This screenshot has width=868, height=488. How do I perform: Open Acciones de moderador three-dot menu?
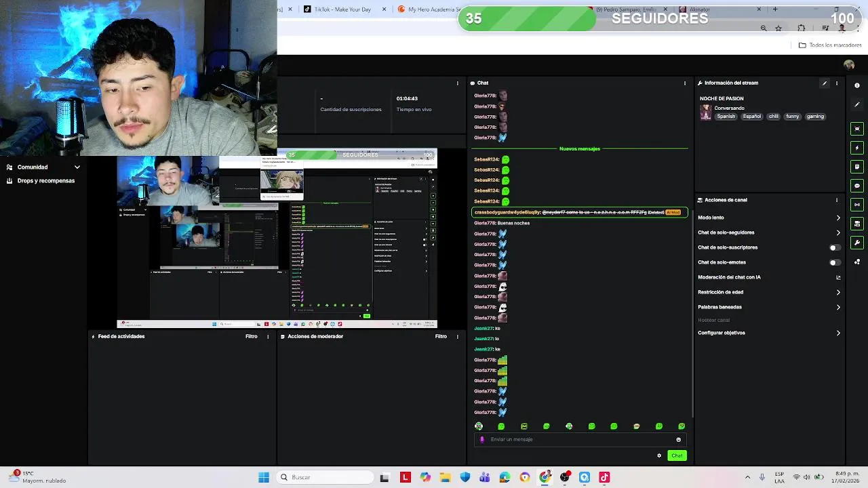tap(457, 336)
